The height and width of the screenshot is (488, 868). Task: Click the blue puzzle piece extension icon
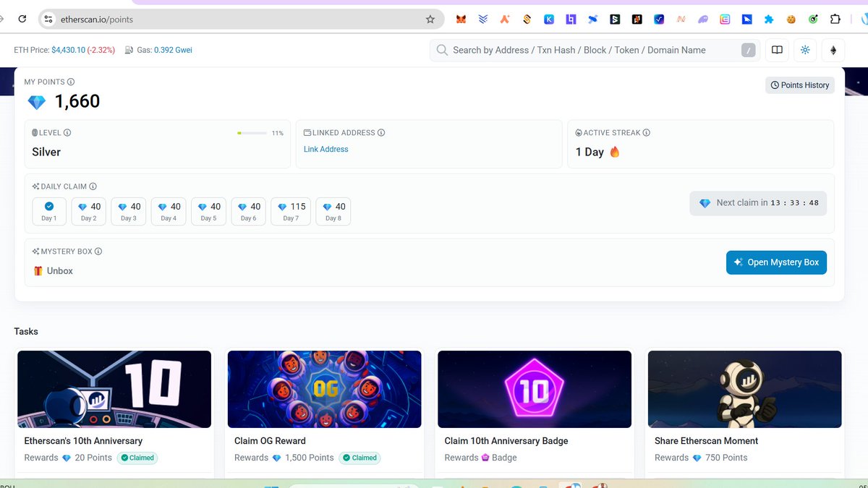(769, 20)
